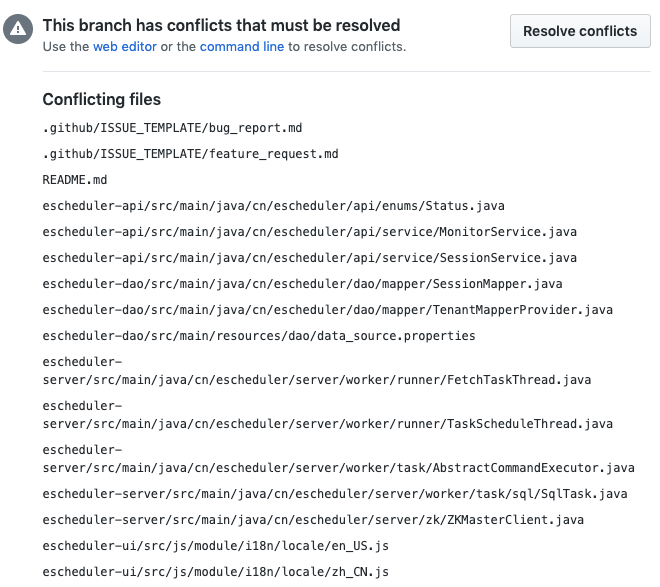660x587 pixels.
Task: Click the conflict warning triangle icon
Action: pyautogui.click(x=18, y=29)
